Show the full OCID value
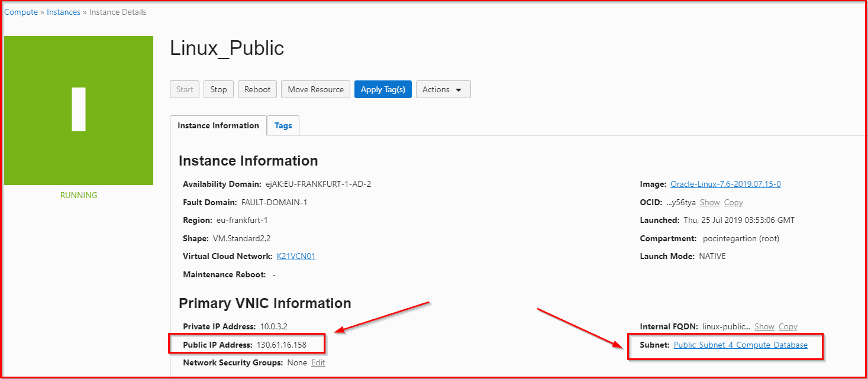The image size is (868, 379). point(709,202)
